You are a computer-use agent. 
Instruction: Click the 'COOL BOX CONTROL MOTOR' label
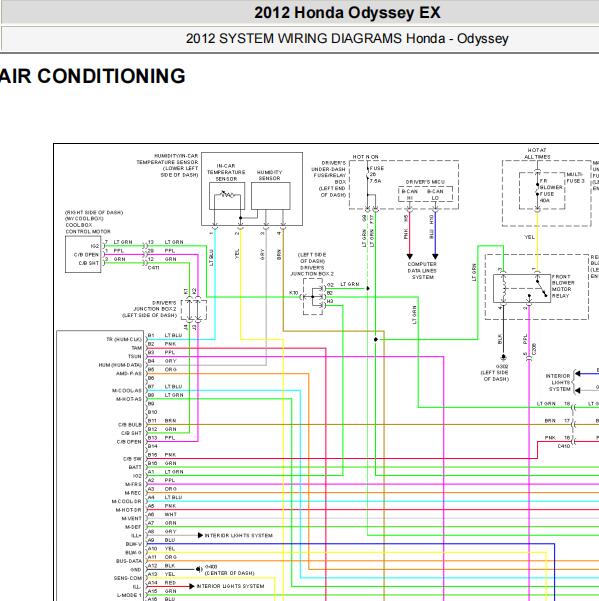pos(88,228)
